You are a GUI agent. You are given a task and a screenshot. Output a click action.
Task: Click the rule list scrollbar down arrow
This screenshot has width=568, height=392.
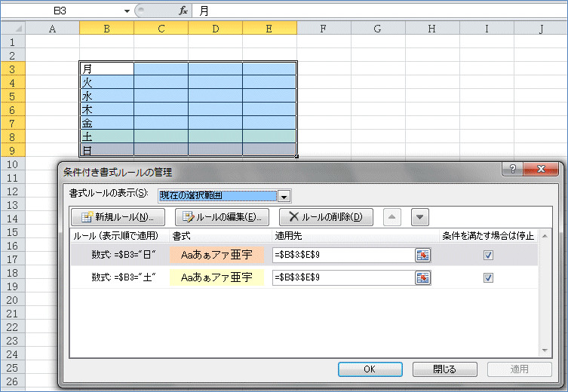(x=545, y=351)
